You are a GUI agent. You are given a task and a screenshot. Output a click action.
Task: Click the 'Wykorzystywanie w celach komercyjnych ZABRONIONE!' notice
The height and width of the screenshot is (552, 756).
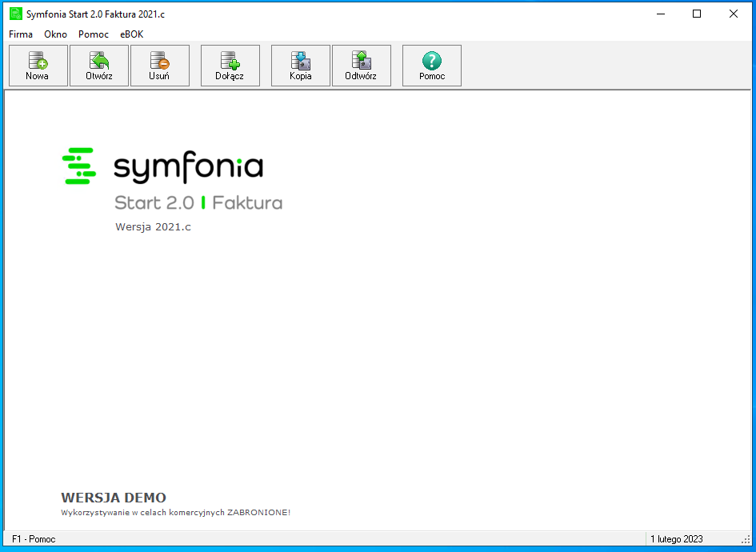click(x=175, y=513)
